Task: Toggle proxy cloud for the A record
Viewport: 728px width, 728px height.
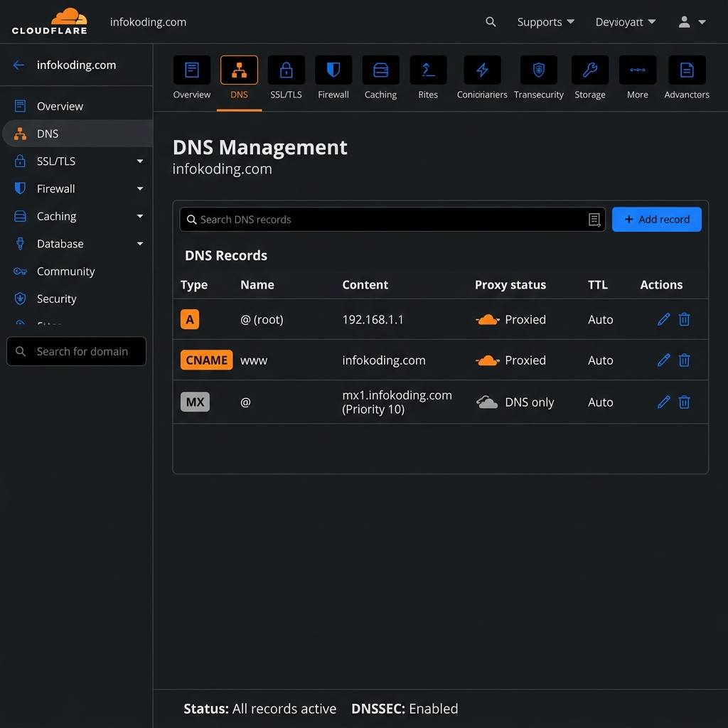Action: [488, 319]
